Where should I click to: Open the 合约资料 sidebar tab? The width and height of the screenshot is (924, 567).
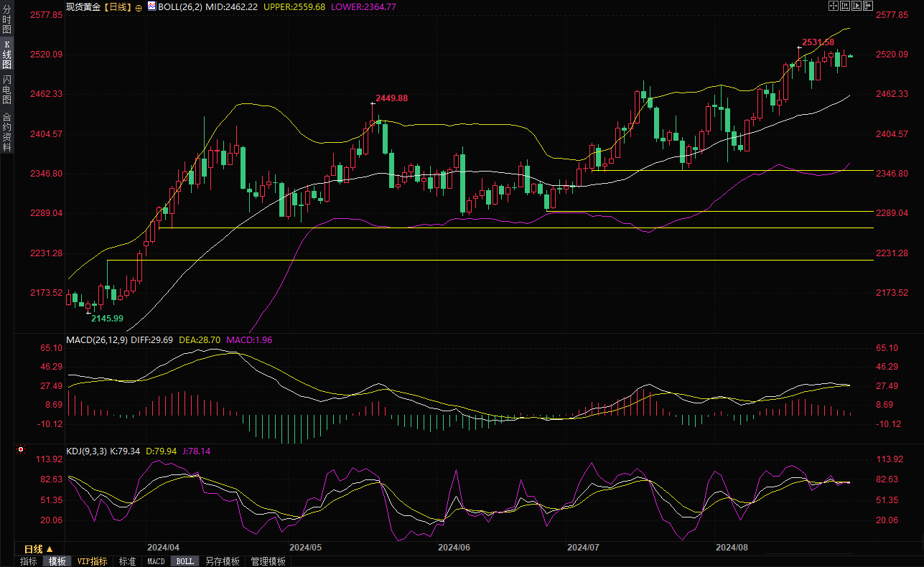click(6, 131)
